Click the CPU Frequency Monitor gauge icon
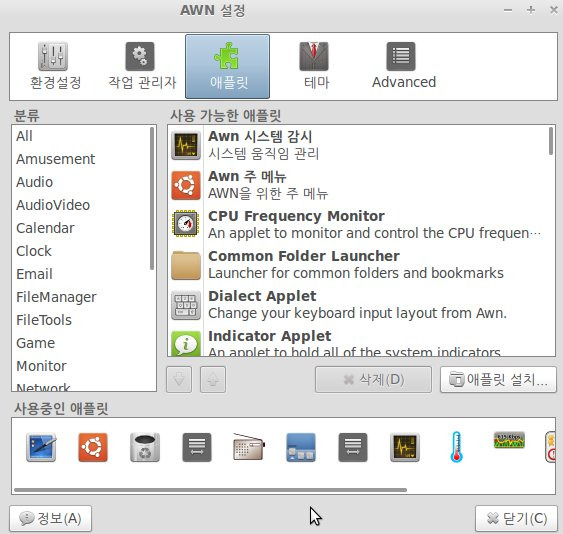563x534 pixels. (x=186, y=224)
